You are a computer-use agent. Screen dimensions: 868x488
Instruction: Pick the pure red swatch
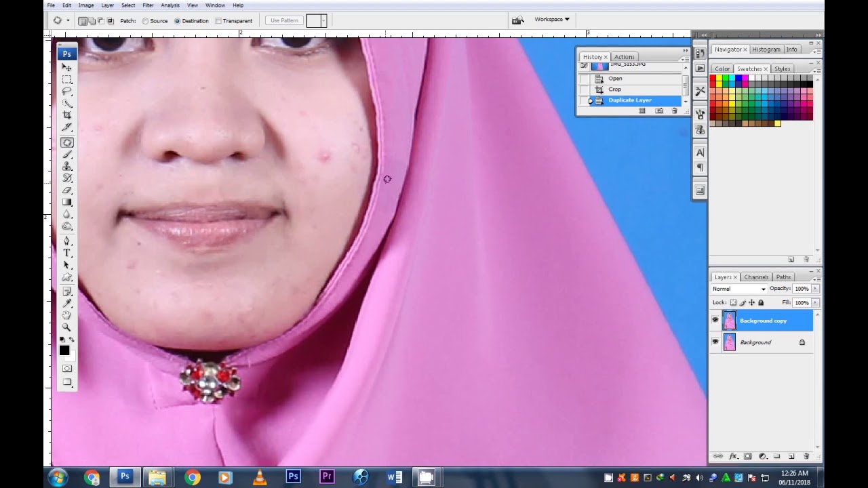713,79
